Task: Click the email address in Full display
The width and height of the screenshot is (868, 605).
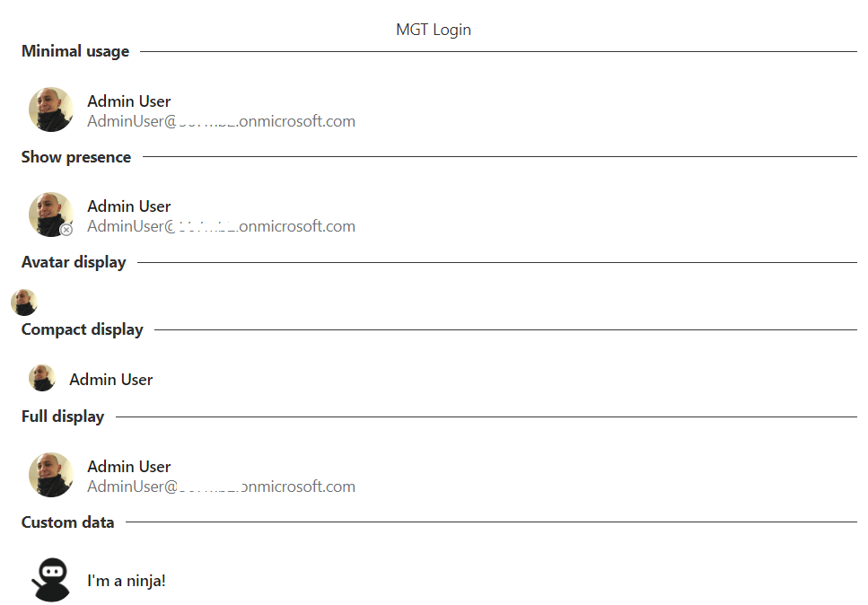Action: click(221, 487)
